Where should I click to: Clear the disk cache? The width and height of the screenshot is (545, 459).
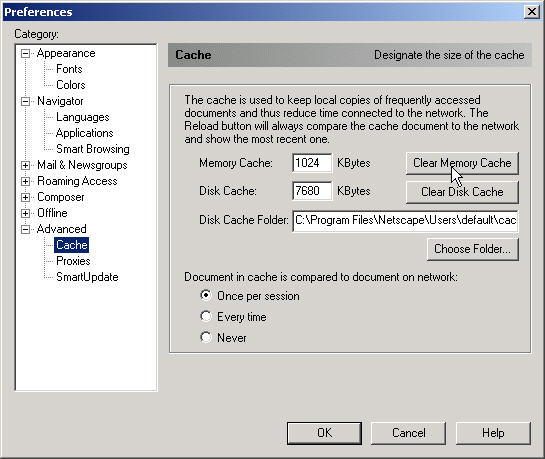(x=462, y=192)
